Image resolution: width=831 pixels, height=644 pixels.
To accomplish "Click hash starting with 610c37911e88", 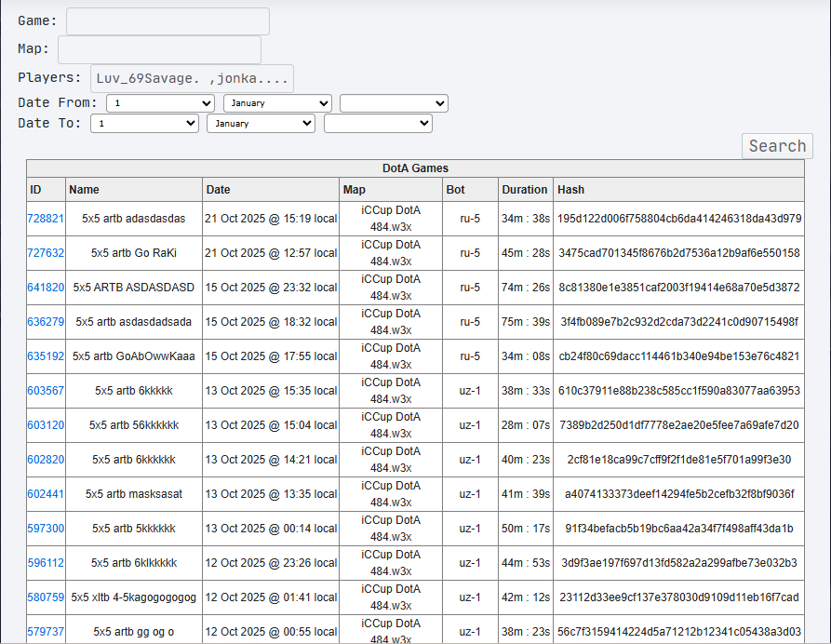I will pyautogui.click(x=679, y=391).
